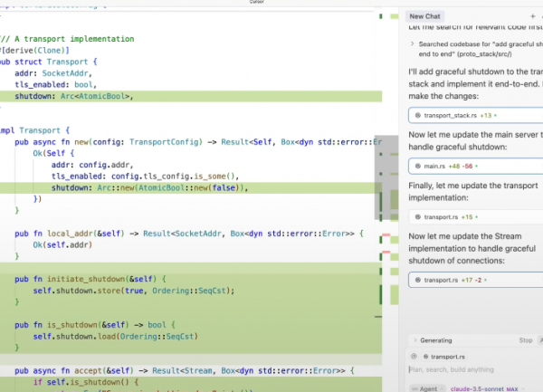Screen dimensions: 543x392
Task: Open the transport.rs +17 -2 change chip
Action: point(475,280)
